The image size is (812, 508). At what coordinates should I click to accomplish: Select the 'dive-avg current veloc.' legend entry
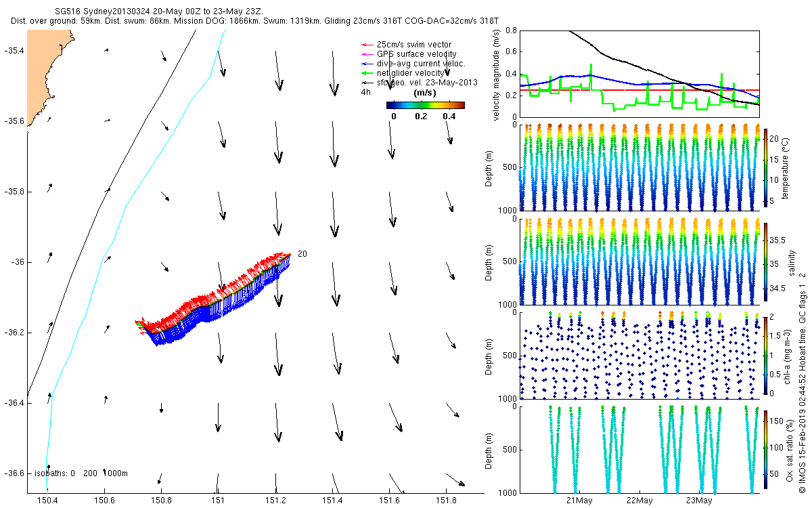click(x=413, y=64)
